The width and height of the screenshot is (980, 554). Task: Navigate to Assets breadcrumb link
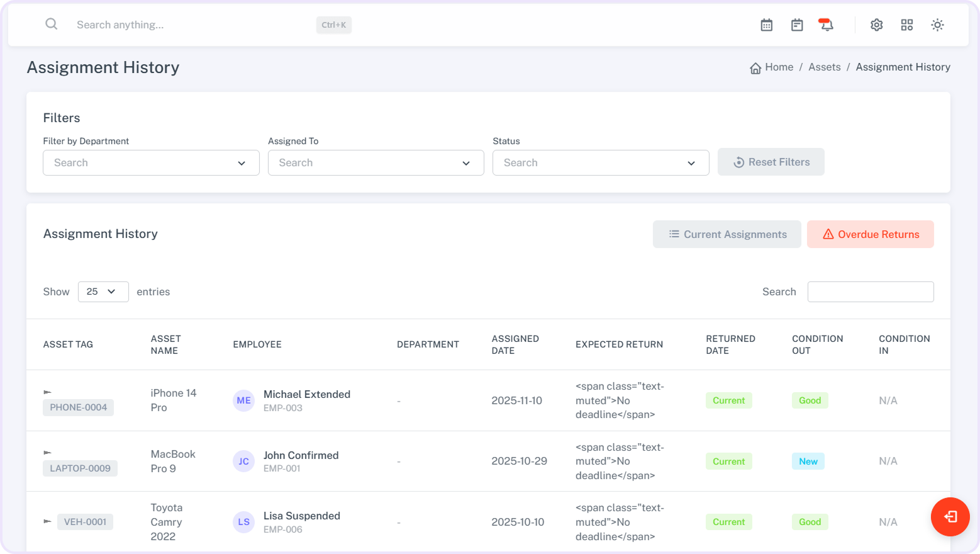tap(824, 67)
